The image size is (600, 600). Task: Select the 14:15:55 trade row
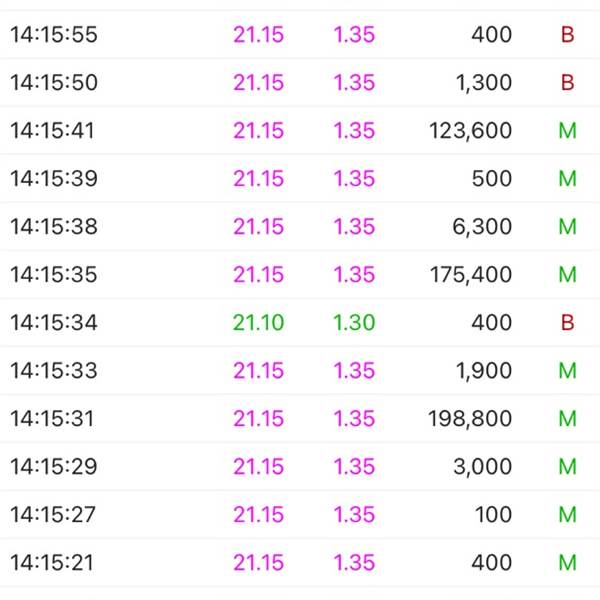(x=300, y=34)
